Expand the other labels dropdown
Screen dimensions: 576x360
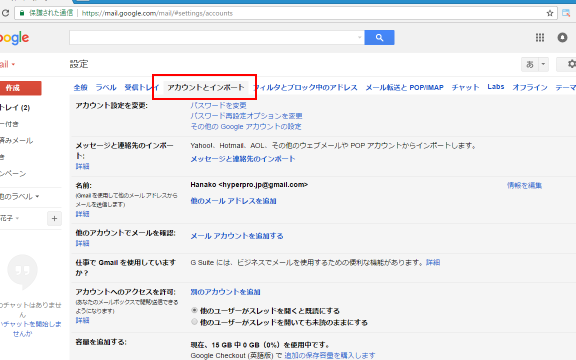point(19,197)
